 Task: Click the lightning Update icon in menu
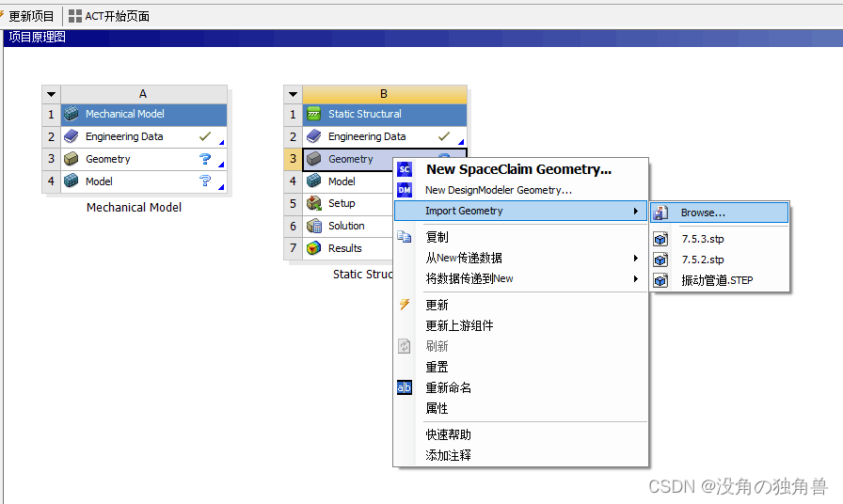click(x=405, y=305)
